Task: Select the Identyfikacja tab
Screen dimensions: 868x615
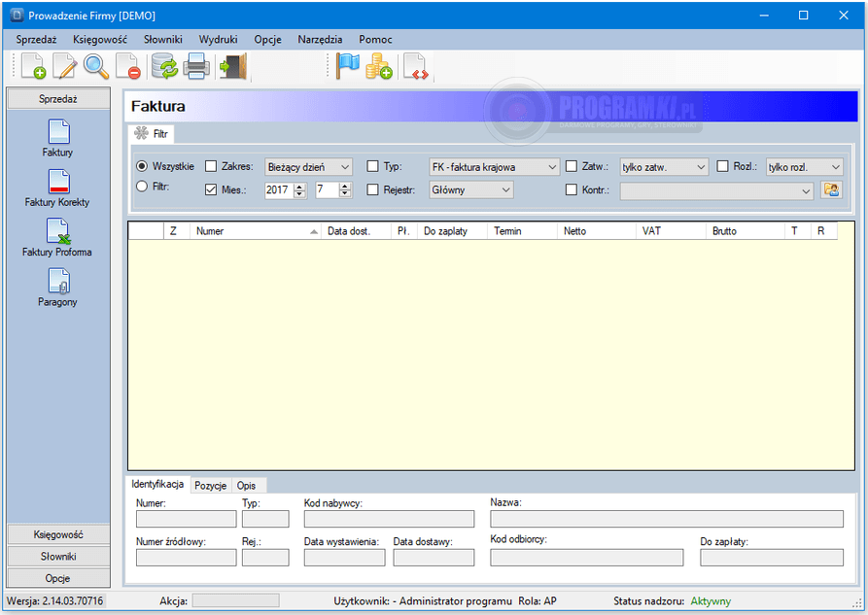Action: [157, 484]
